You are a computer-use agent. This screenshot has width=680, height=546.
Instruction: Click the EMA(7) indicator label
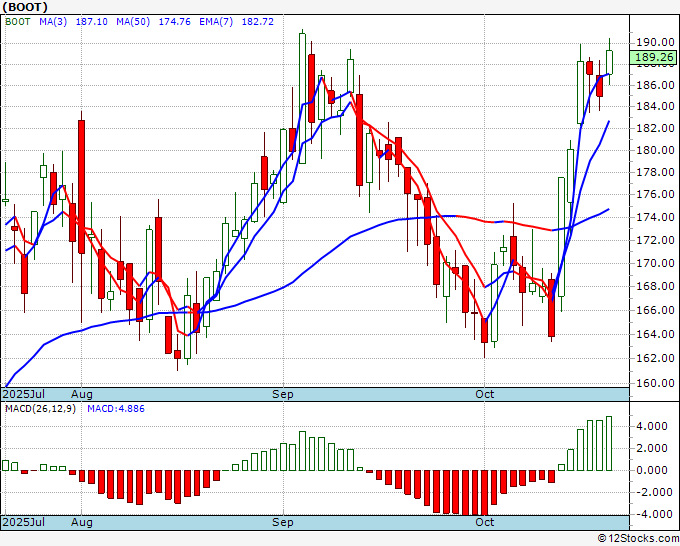(x=216, y=22)
